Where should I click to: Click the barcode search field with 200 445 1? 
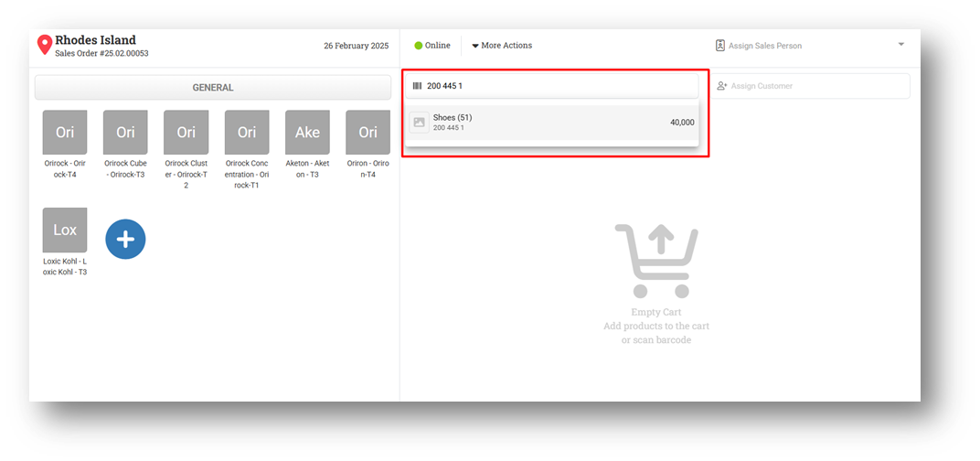(552, 86)
